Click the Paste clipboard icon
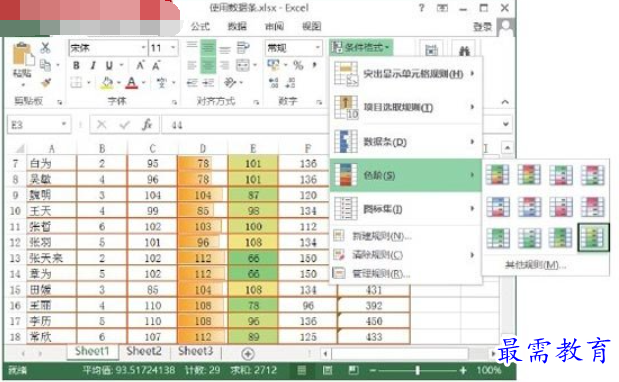 click(23, 54)
